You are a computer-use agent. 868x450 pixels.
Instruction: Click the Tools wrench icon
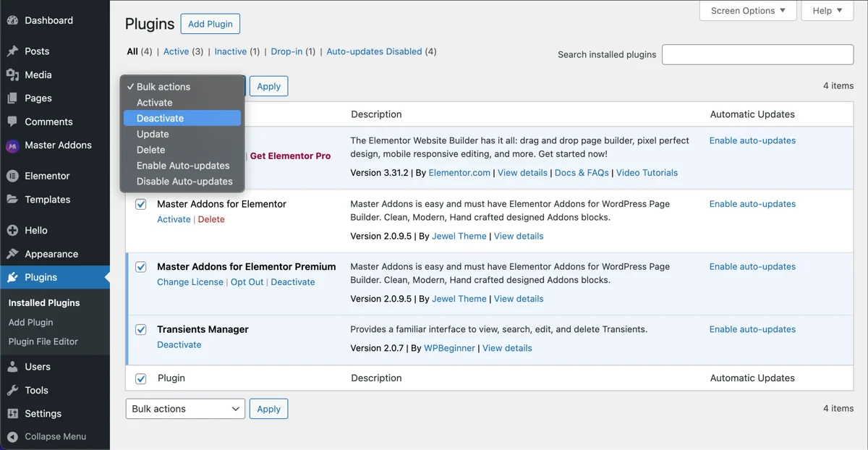(x=12, y=390)
